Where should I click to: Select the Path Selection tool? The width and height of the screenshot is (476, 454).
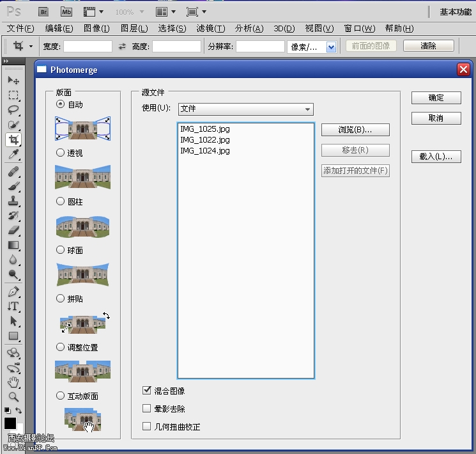click(13, 321)
